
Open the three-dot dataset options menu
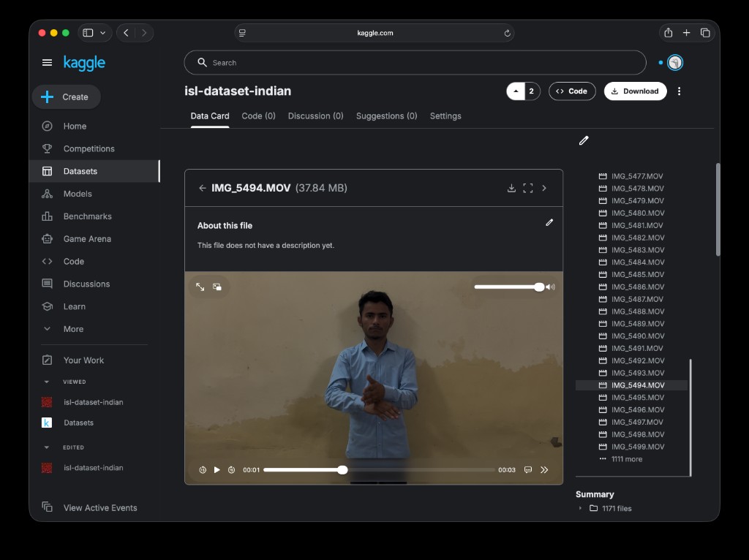point(679,91)
